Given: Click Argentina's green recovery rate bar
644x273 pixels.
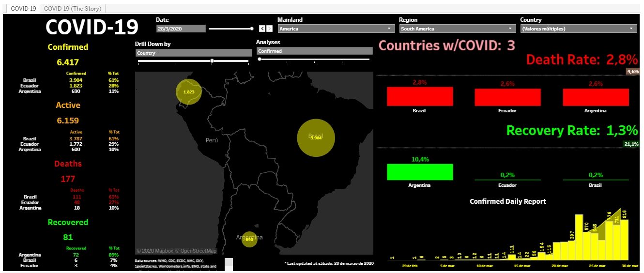Looking at the screenshot, I should pyautogui.click(x=419, y=172).
